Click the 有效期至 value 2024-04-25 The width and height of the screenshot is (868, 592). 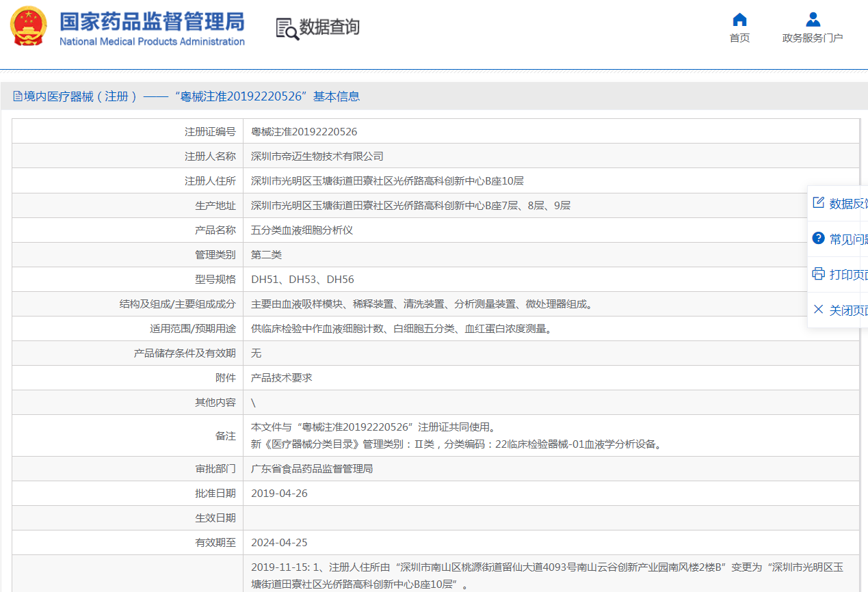pos(279,543)
